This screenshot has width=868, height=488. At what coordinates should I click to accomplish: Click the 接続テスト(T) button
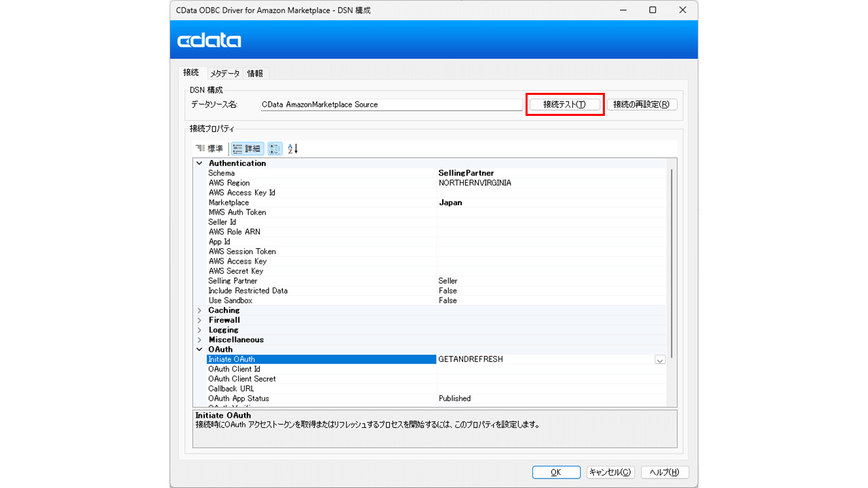564,104
